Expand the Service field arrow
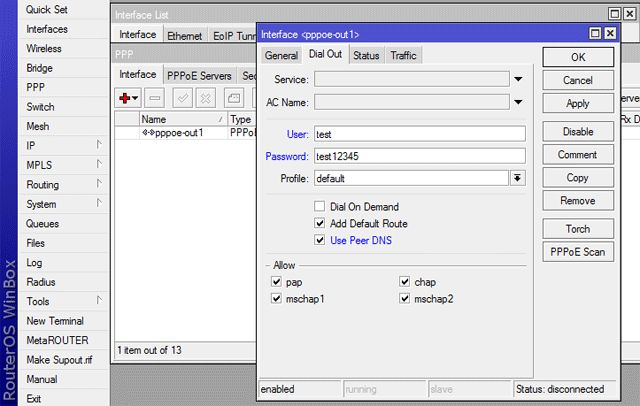Viewport: 640px width, 406px height. tap(518, 79)
